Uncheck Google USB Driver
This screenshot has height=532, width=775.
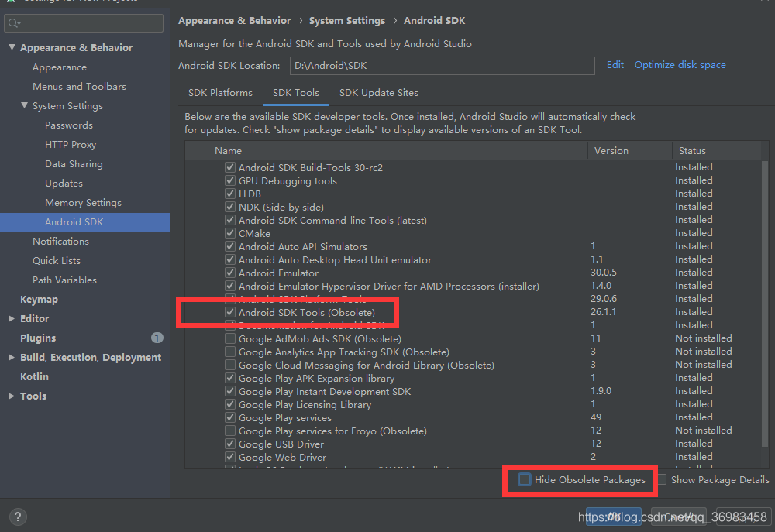point(230,444)
